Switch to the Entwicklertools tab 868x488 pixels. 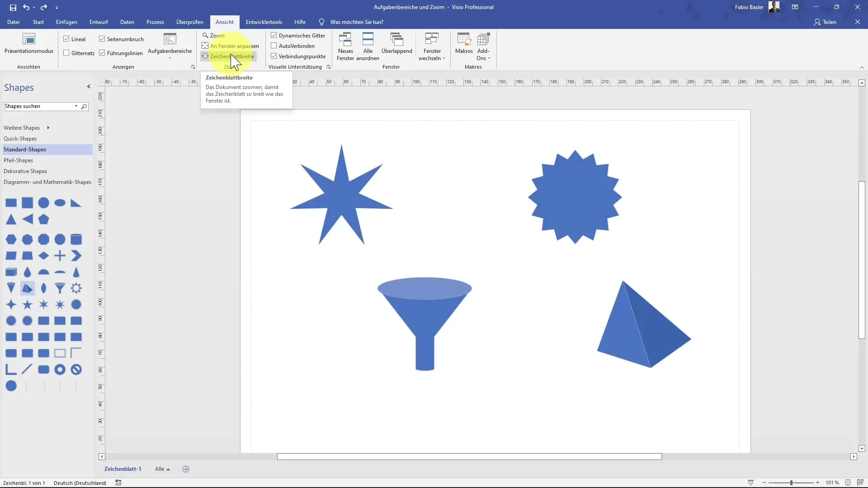pyautogui.click(x=264, y=22)
